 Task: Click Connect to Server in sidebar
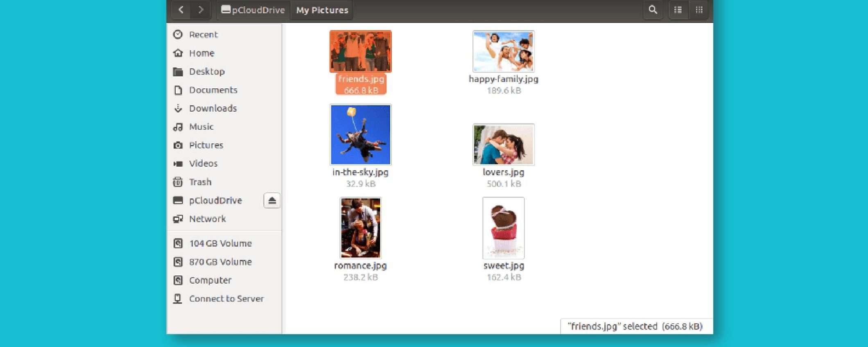coord(226,299)
